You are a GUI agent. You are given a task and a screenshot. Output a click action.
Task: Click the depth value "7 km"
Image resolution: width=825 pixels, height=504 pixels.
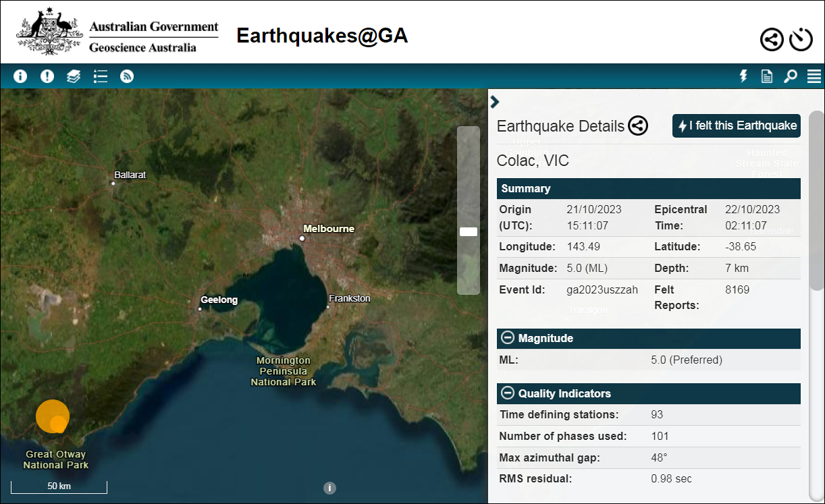pos(737,269)
